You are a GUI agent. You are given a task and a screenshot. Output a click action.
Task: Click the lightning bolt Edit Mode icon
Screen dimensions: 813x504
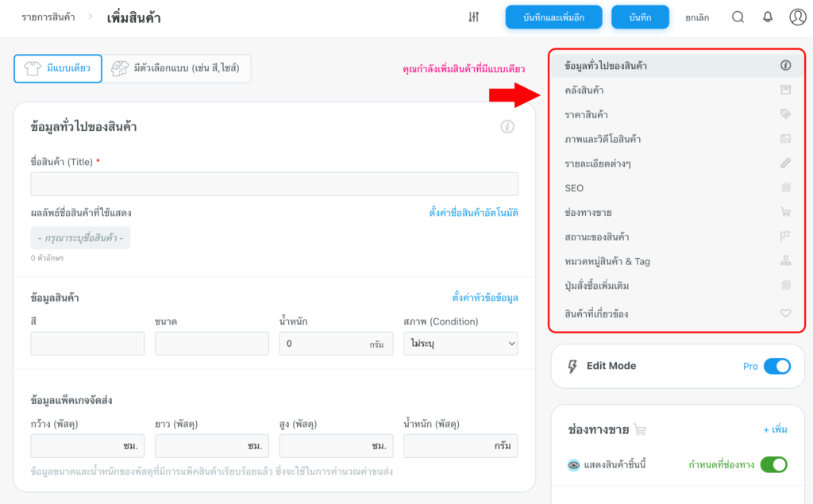(x=572, y=366)
